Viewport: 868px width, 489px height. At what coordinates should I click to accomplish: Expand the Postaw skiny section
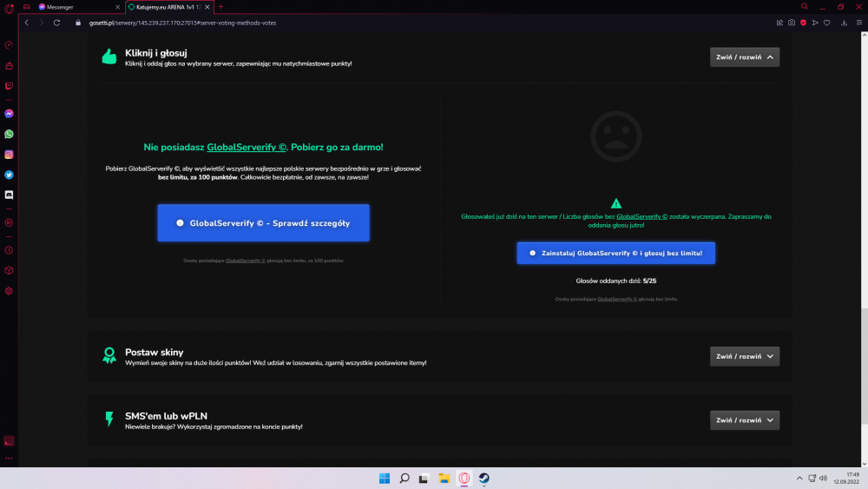[x=745, y=356]
